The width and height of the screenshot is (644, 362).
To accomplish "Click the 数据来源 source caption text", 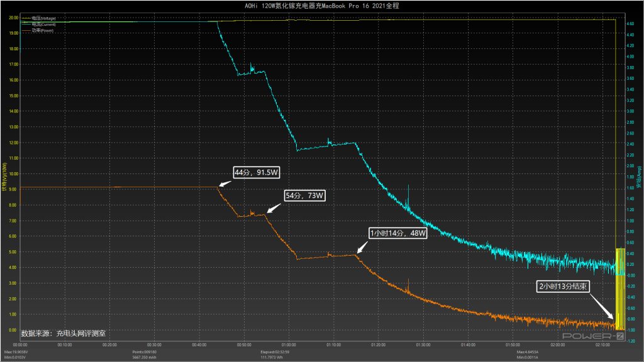I will 64,334.
